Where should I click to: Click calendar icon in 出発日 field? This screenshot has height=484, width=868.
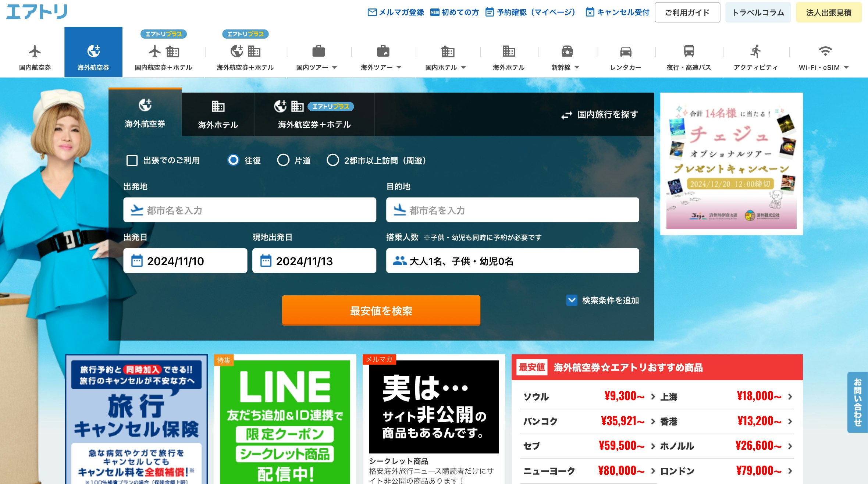coord(137,261)
